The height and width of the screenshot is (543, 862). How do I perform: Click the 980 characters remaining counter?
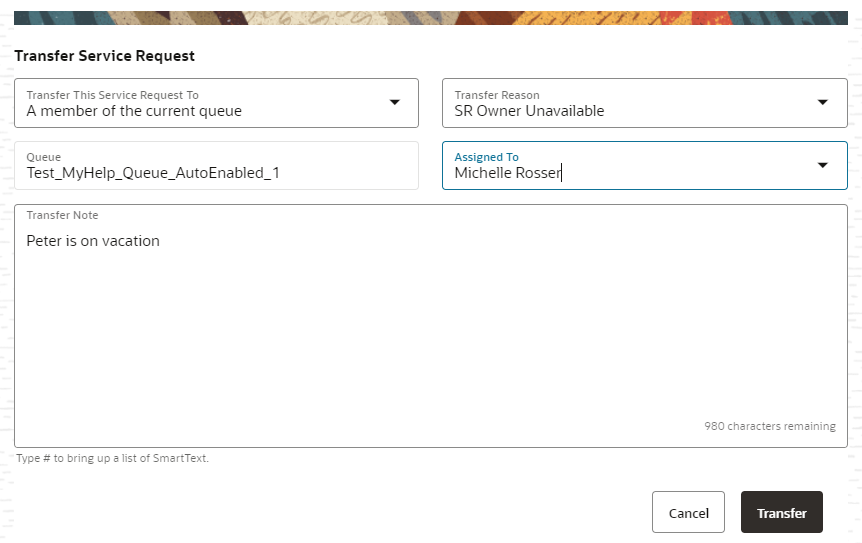pyautogui.click(x=769, y=426)
